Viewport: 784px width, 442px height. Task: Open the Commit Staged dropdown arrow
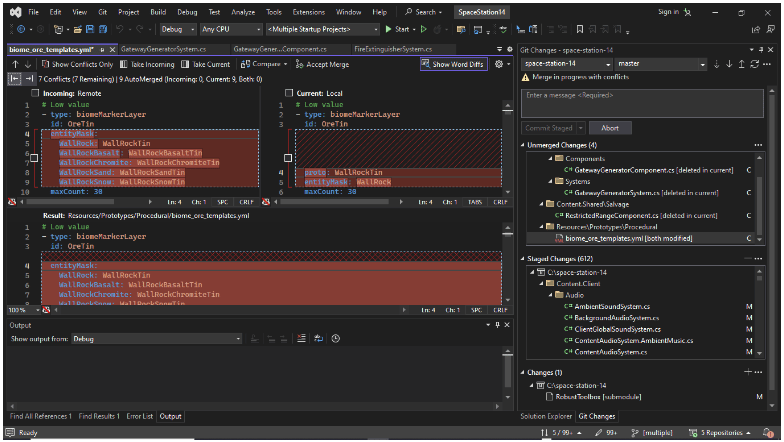pyautogui.click(x=580, y=128)
